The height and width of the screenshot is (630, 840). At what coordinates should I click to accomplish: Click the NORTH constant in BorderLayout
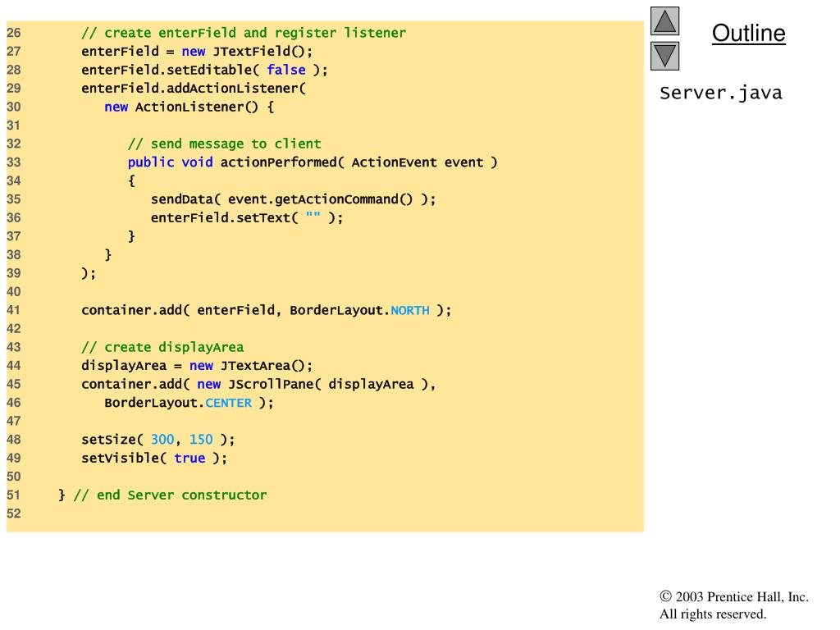click(410, 311)
